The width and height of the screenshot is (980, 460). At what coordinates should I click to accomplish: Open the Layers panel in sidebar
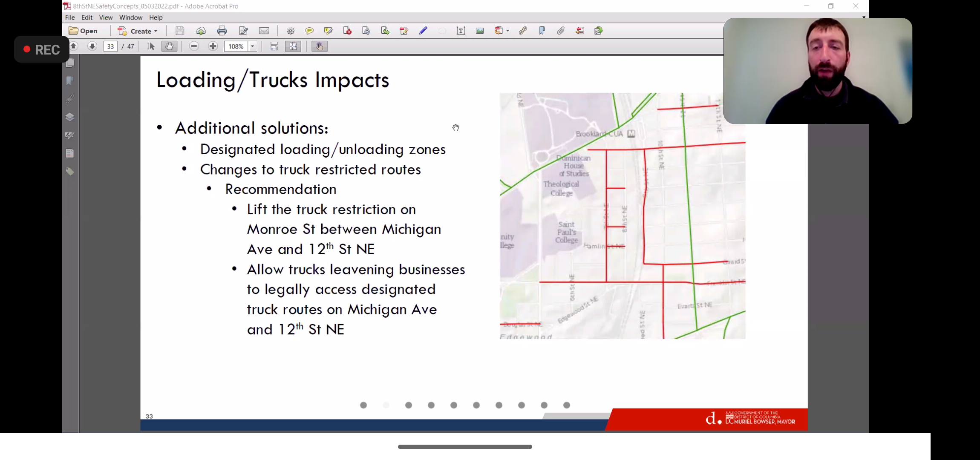(x=70, y=117)
